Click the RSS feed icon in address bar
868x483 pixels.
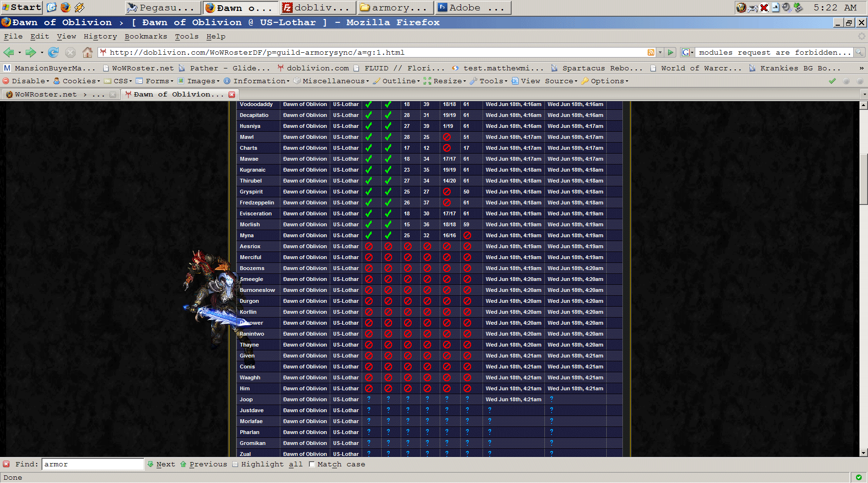pyautogui.click(x=651, y=52)
